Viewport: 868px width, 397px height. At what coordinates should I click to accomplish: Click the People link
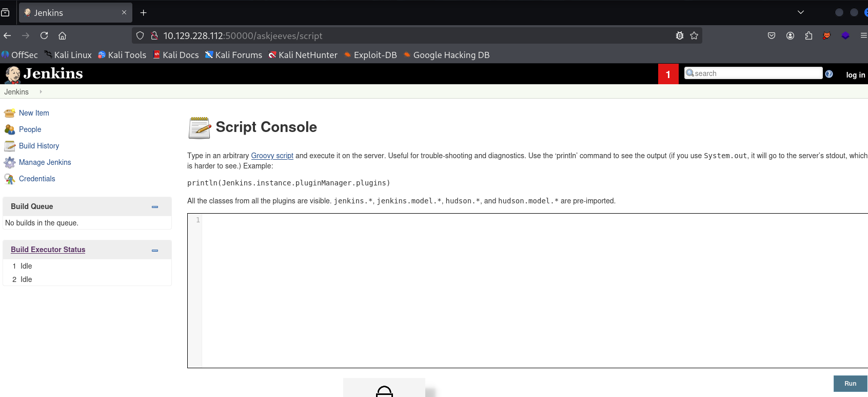click(x=30, y=129)
